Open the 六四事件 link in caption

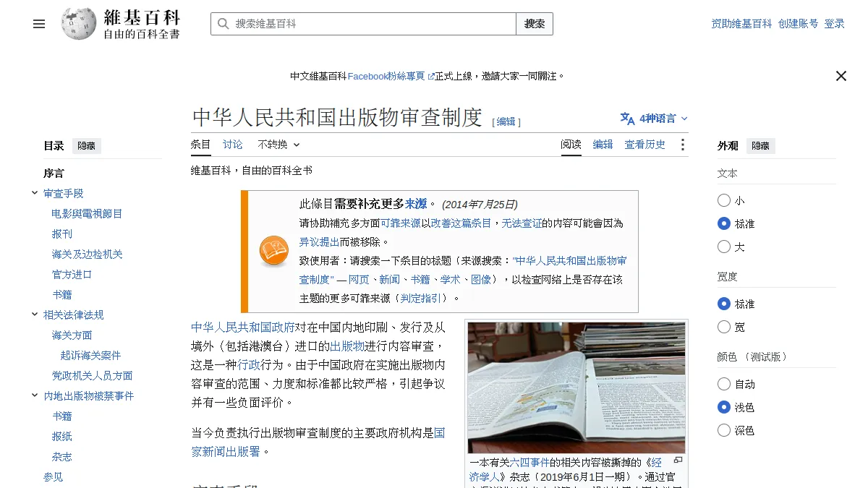click(530, 463)
